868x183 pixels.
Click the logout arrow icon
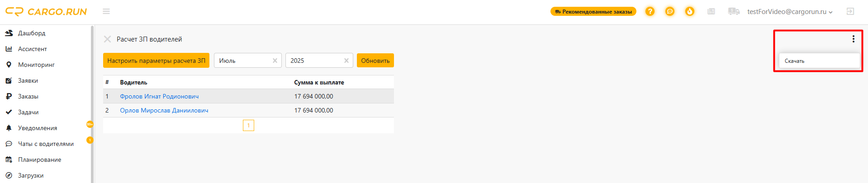pyautogui.click(x=850, y=11)
